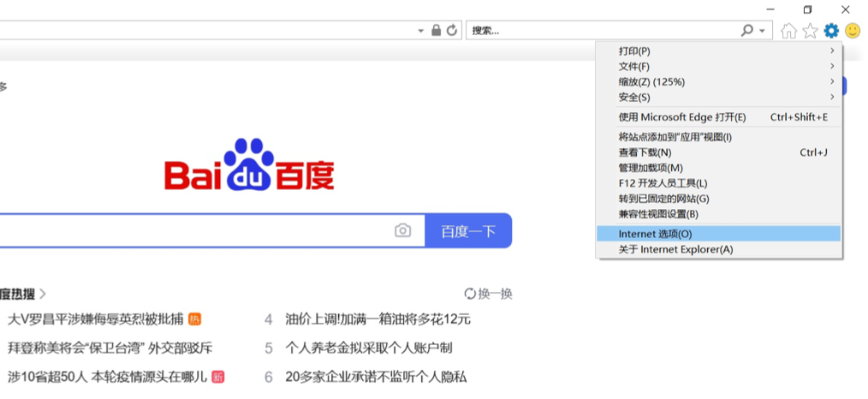Expand 打印(P) submenu
The width and height of the screenshot is (868, 399).
(x=718, y=51)
